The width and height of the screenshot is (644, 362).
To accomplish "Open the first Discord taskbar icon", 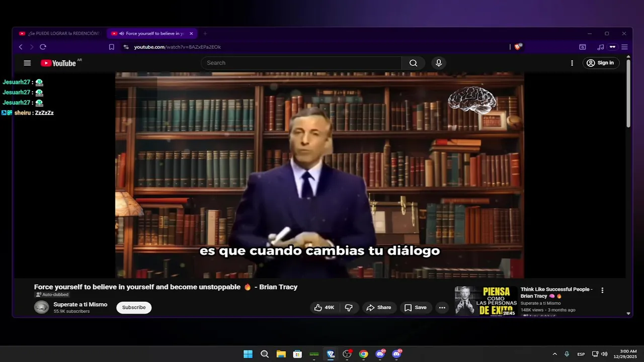I will coord(380,354).
